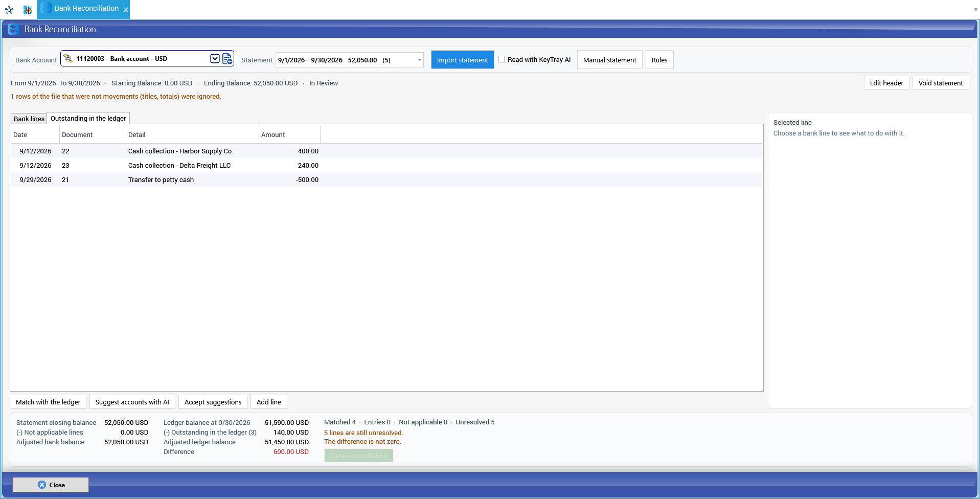The width and height of the screenshot is (980, 499).
Task: Switch to the Bank lines tab
Action: pyautogui.click(x=29, y=119)
